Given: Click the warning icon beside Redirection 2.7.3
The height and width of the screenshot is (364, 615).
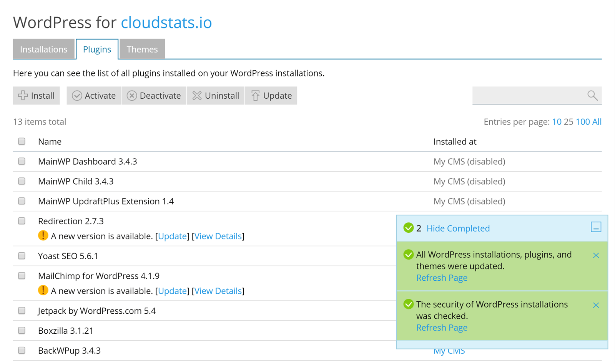Looking at the screenshot, I should [x=43, y=236].
